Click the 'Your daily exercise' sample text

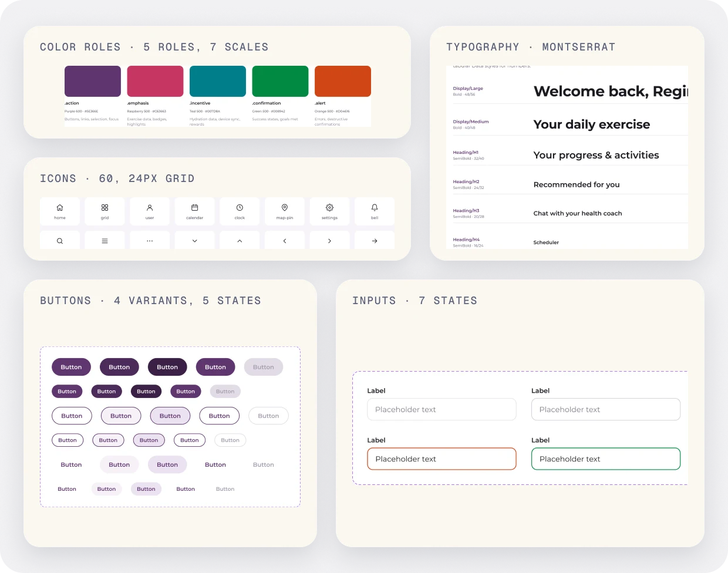(x=592, y=124)
